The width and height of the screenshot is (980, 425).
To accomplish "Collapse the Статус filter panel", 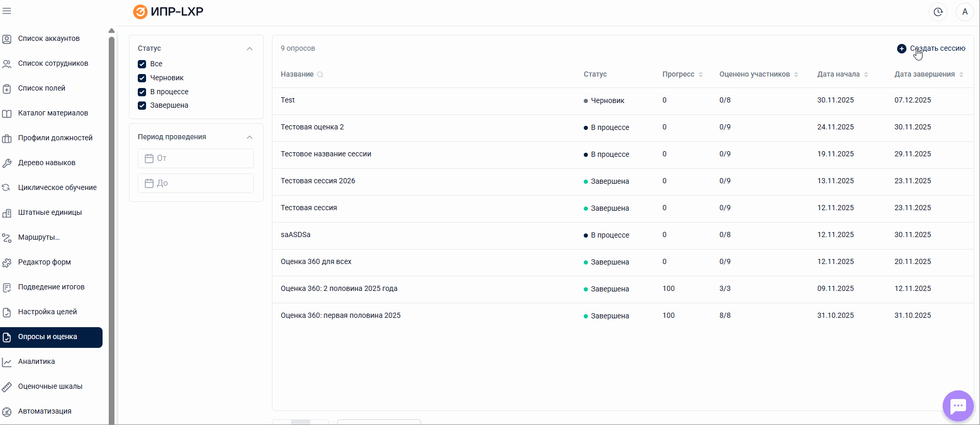I will 250,49.
